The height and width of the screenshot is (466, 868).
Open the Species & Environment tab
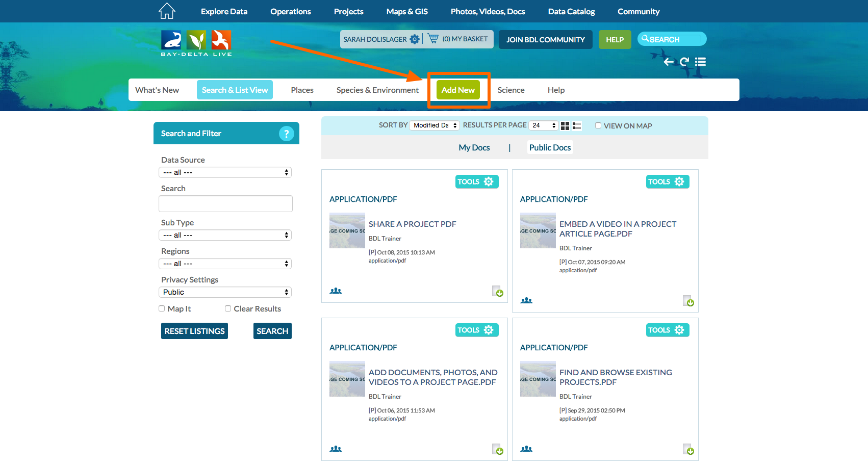pyautogui.click(x=377, y=90)
